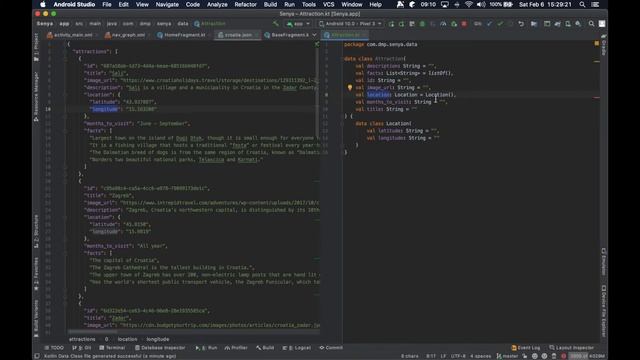The width and height of the screenshot is (640, 360).
Task: Click the Undo/rollback arrow icon in toolbar
Action: [521, 24]
